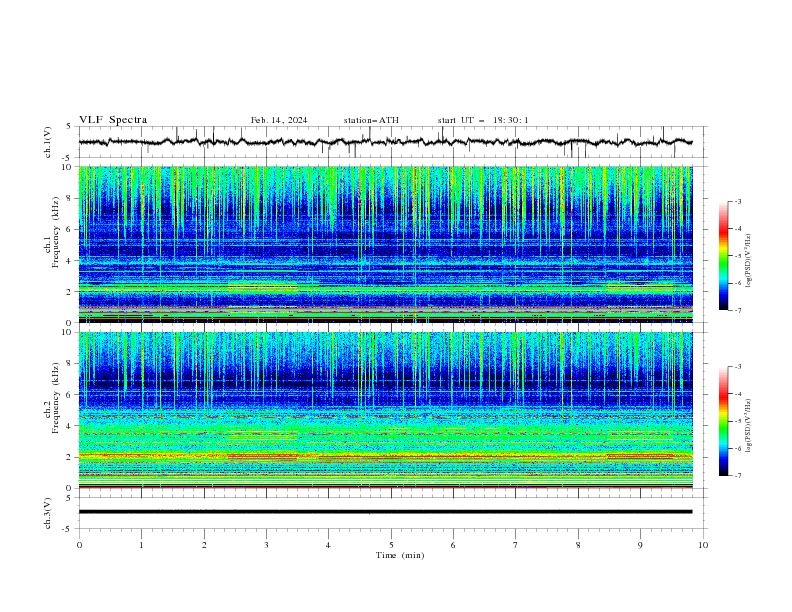The image size is (792, 612).
Task: Click the "start UT = 18:30:1" text
Action: click(x=483, y=120)
